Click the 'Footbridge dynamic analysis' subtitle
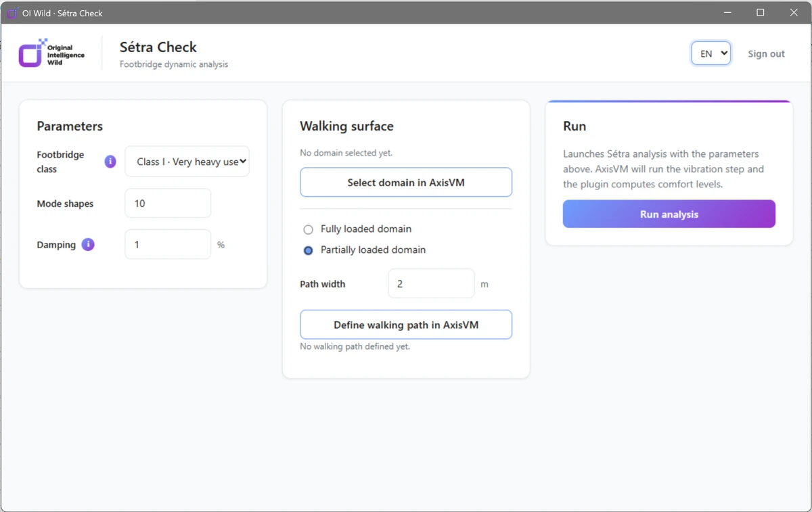812x512 pixels. tap(174, 64)
